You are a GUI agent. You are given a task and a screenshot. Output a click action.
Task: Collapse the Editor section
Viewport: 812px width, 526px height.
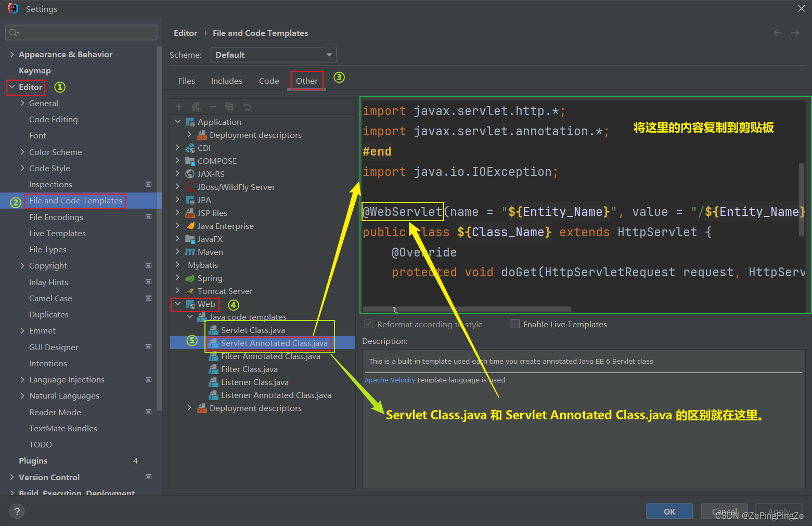click(x=12, y=87)
